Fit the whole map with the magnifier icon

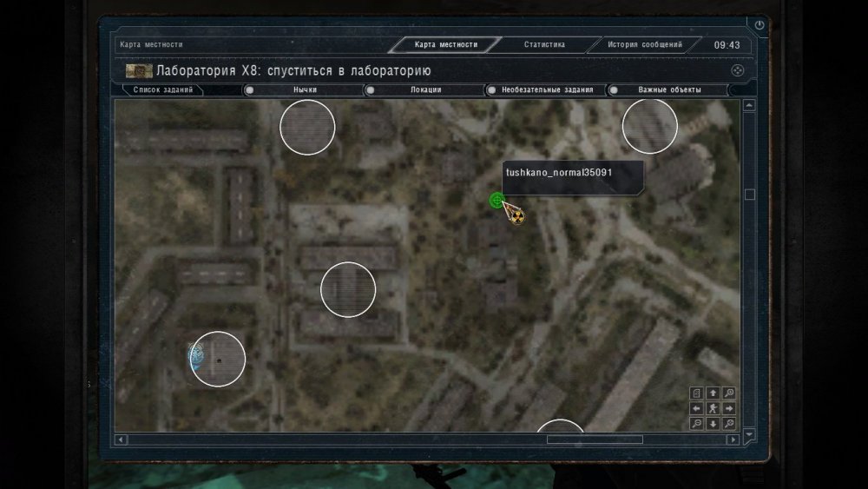[729, 424]
